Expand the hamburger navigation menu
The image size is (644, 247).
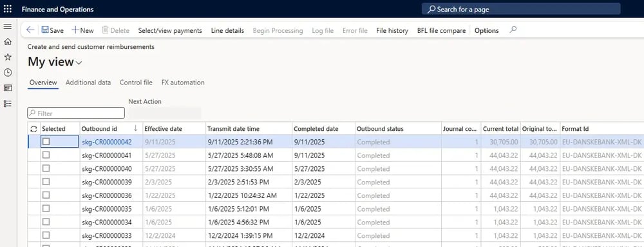7,26
